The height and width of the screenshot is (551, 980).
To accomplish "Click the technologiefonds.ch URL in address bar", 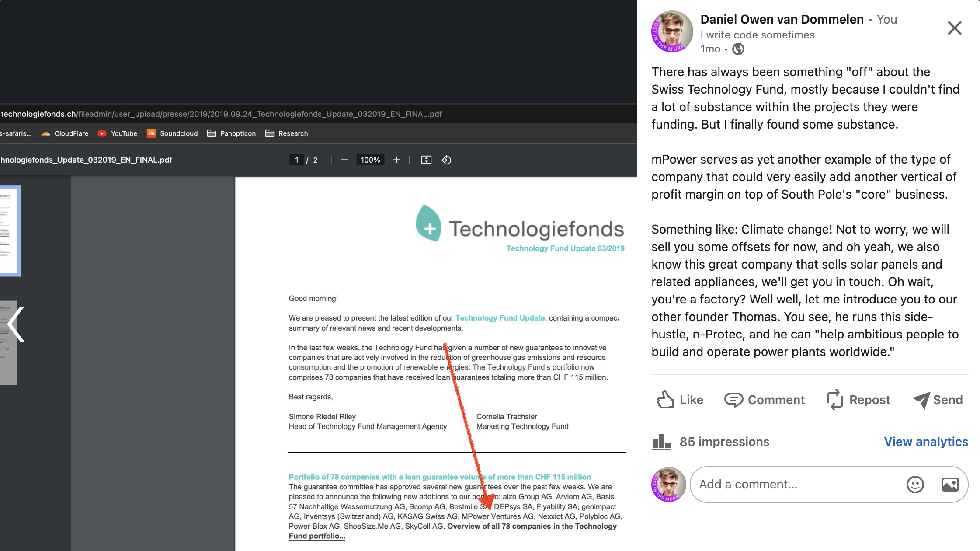I will click(x=221, y=114).
